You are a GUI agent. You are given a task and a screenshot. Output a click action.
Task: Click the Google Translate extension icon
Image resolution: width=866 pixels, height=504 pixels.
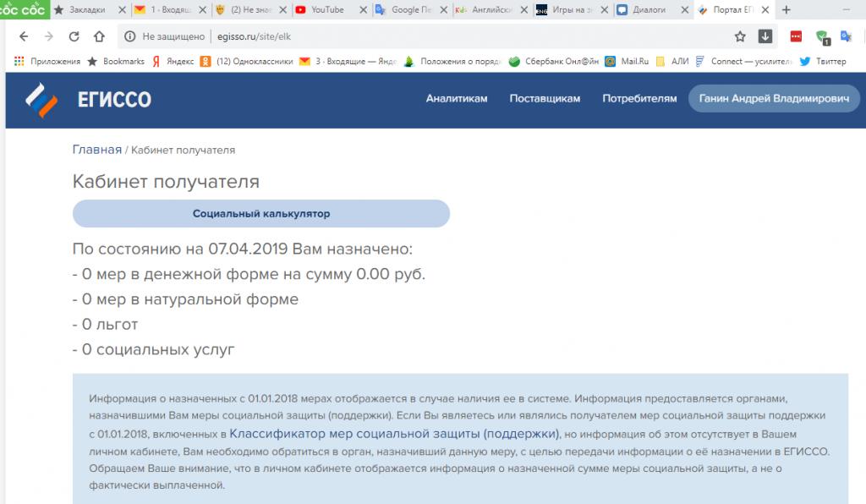[847, 36]
